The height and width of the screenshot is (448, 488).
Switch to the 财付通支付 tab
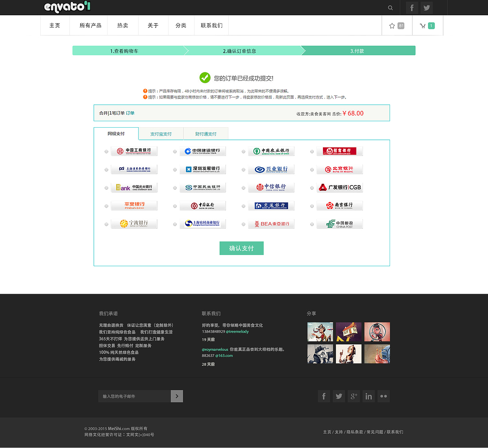click(205, 134)
